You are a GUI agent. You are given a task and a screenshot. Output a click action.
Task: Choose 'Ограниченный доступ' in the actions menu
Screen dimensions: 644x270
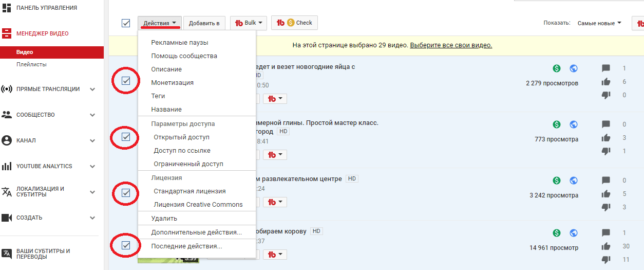[188, 164]
